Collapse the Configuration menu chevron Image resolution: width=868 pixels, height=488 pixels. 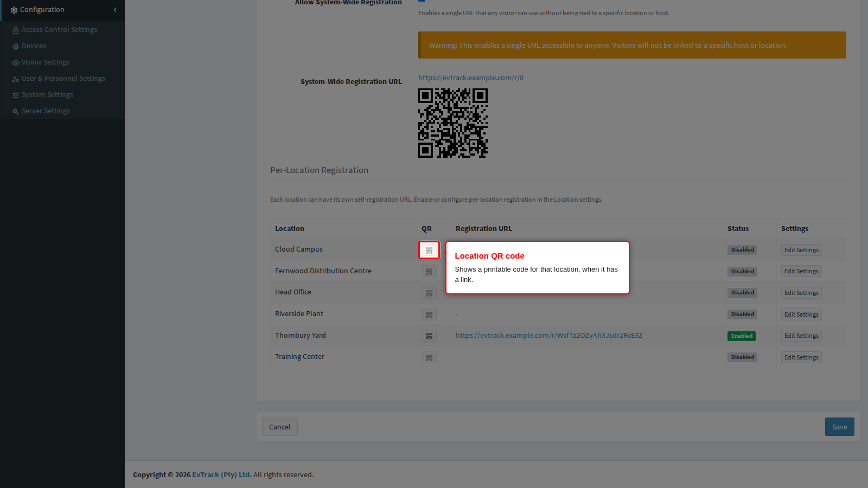point(115,10)
